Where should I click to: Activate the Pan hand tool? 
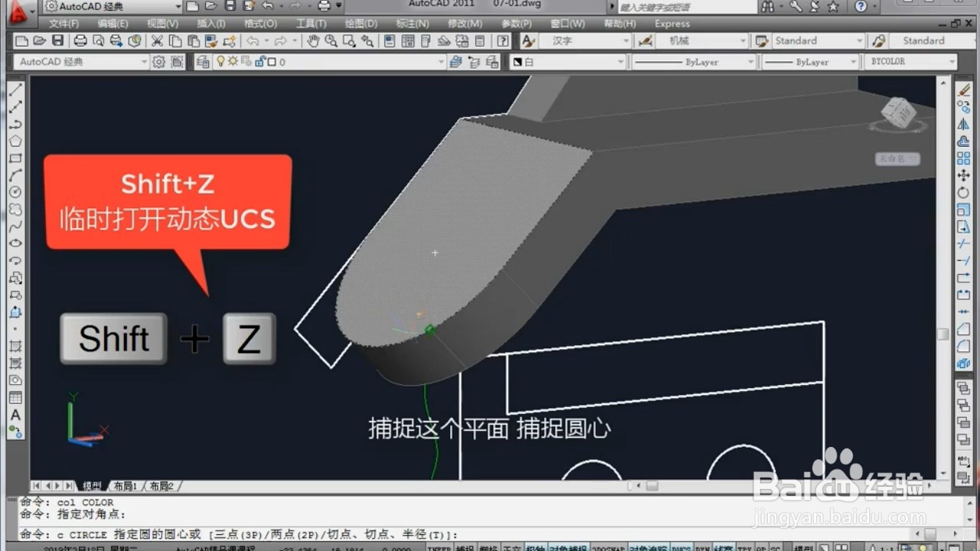pyautogui.click(x=313, y=41)
